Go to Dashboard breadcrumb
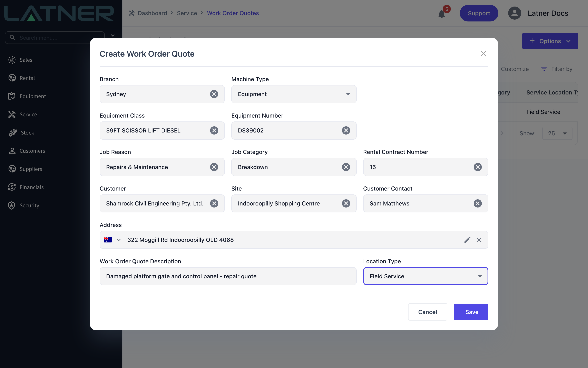The image size is (588, 368). click(152, 13)
